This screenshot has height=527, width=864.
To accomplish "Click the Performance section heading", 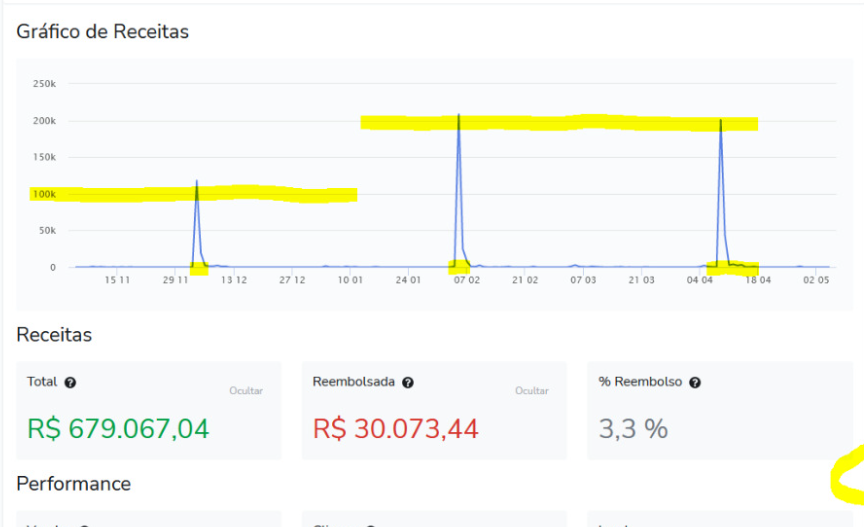I will click(x=73, y=484).
